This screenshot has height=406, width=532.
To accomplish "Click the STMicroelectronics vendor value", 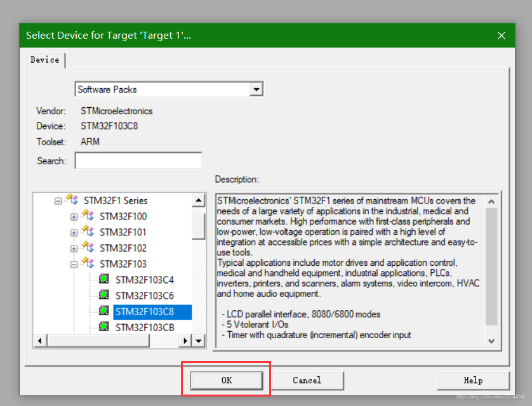I will [116, 111].
